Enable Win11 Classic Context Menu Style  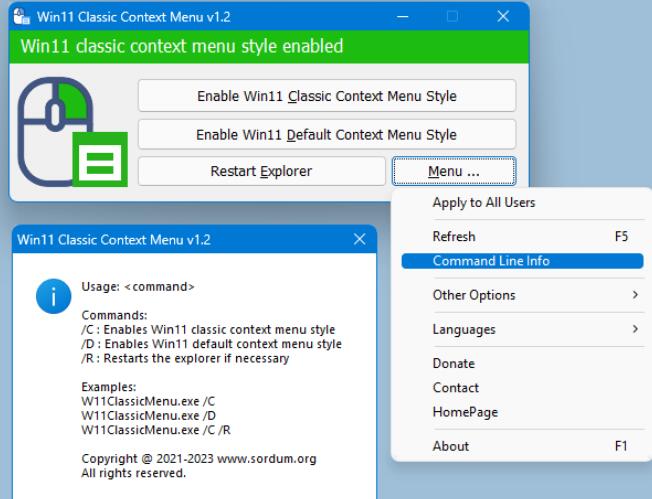point(327,96)
